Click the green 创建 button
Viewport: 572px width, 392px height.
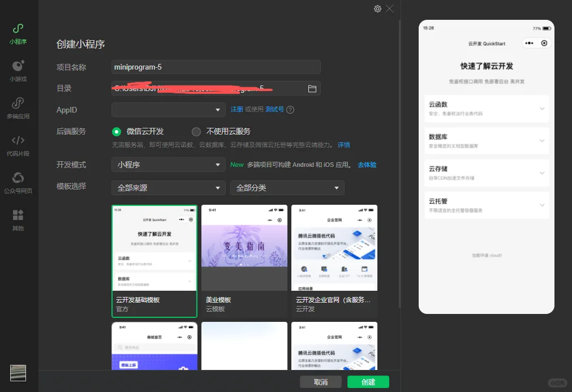(368, 381)
